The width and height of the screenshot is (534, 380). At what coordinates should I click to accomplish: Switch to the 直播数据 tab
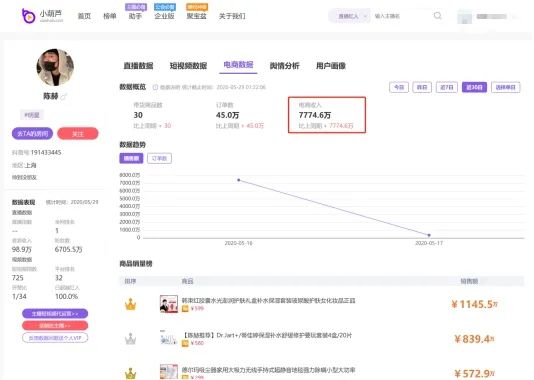tap(138, 66)
